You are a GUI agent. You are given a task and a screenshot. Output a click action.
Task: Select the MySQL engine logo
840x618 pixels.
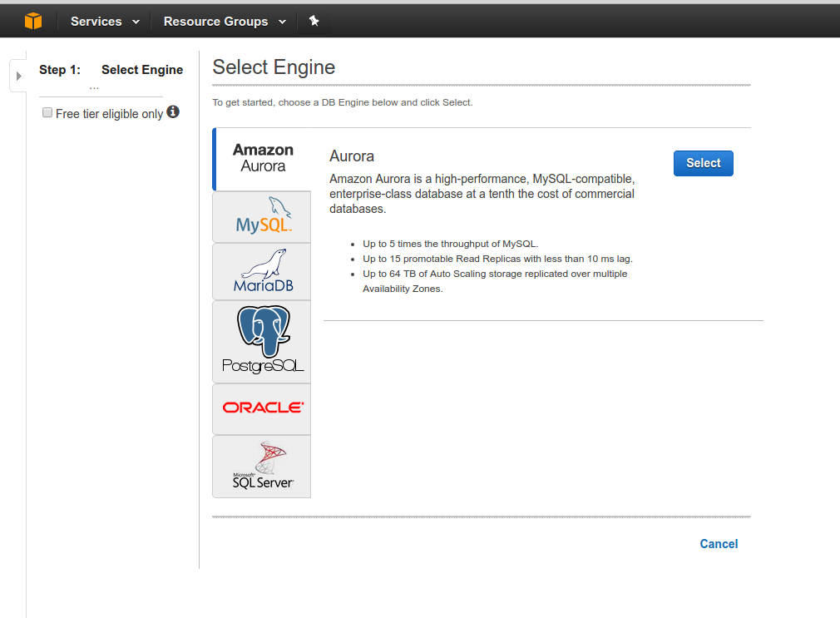(262, 216)
